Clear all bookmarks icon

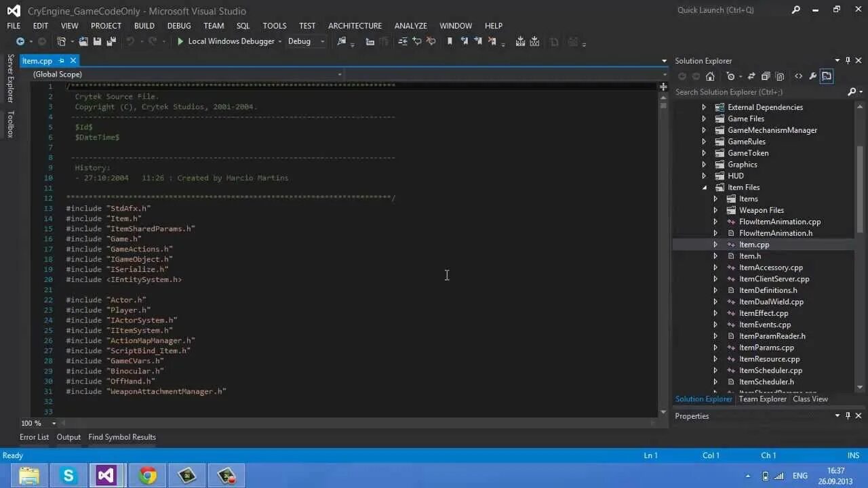coord(492,41)
